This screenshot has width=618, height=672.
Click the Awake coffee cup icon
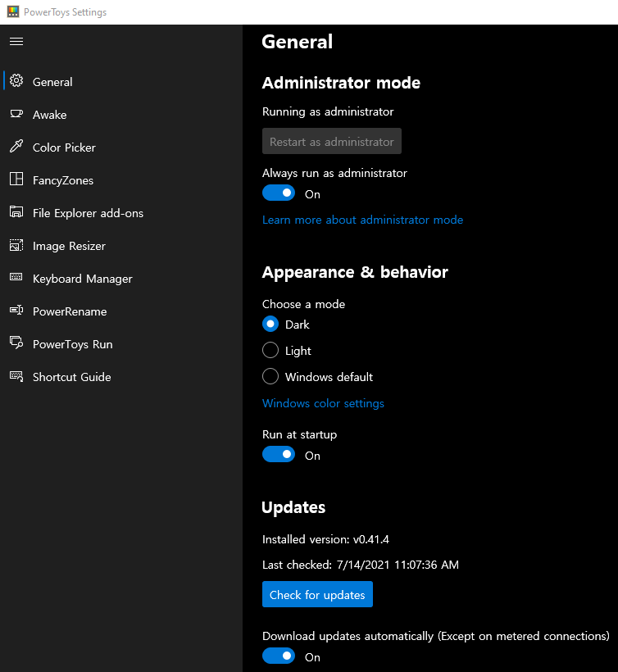16,114
